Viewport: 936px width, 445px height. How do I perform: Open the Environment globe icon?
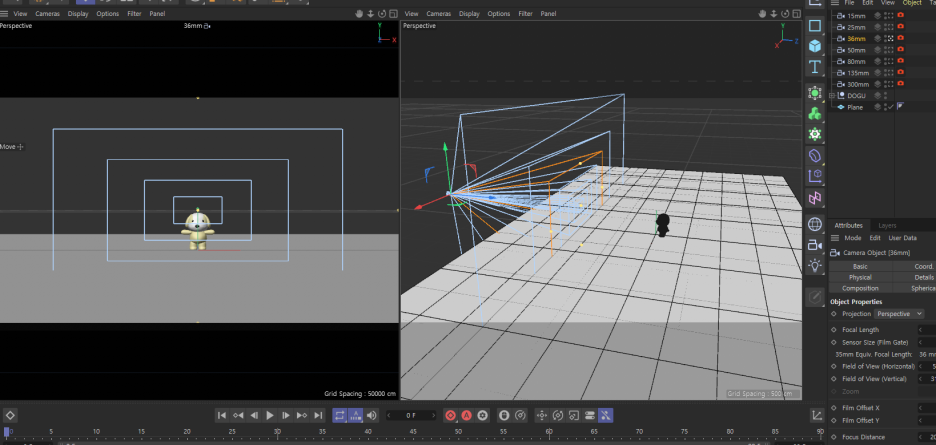pos(815,225)
